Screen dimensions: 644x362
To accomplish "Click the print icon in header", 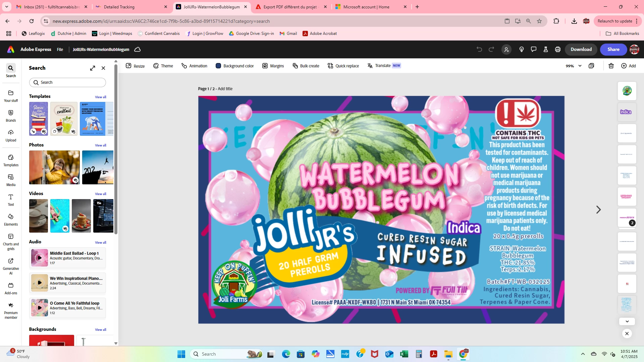I will [557, 50].
